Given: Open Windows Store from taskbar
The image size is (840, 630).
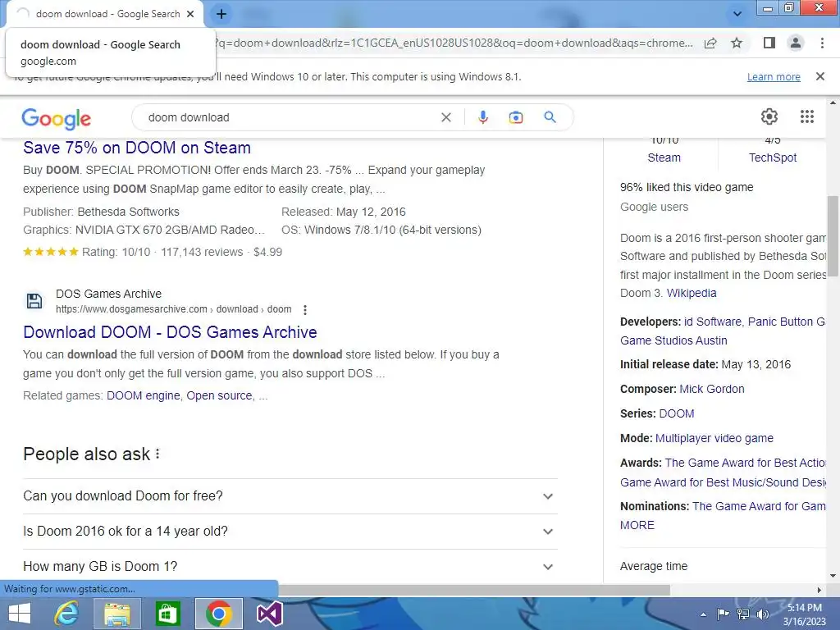Looking at the screenshot, I should (x=167, y=614).
